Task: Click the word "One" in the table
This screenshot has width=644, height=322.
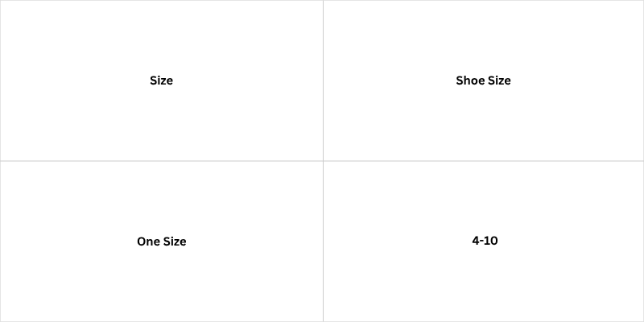Action: pos(147,242)
